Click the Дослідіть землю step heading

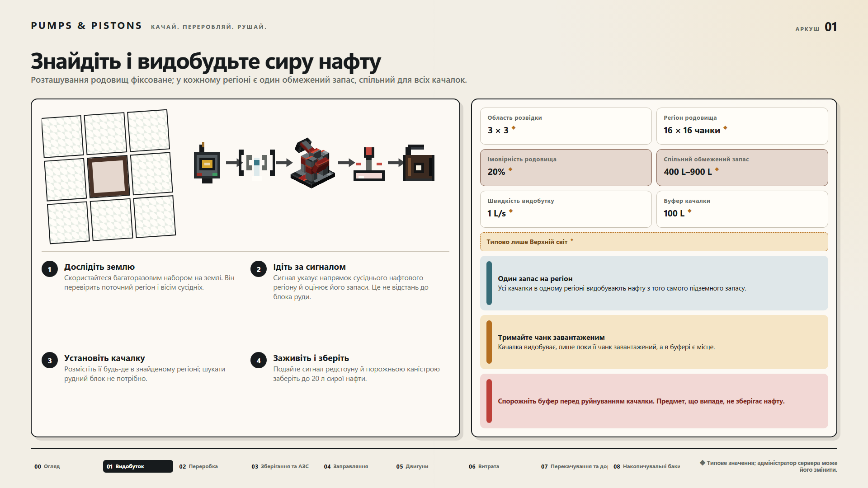(99, 267)
